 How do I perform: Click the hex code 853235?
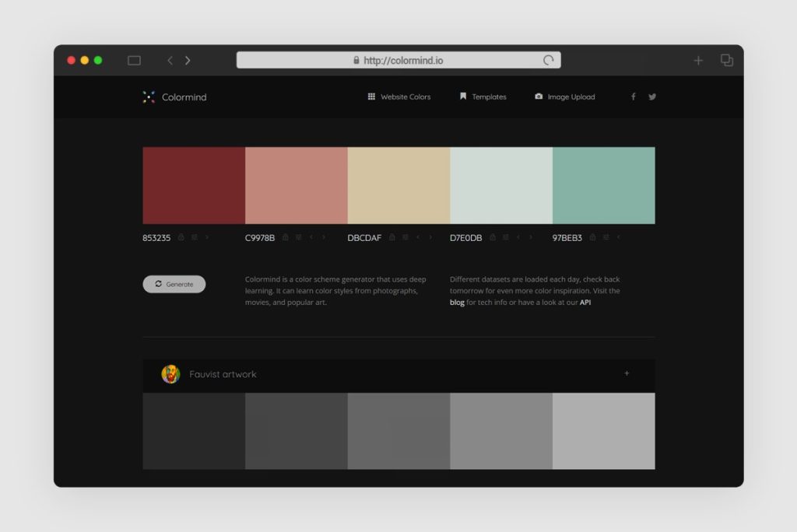156,238
